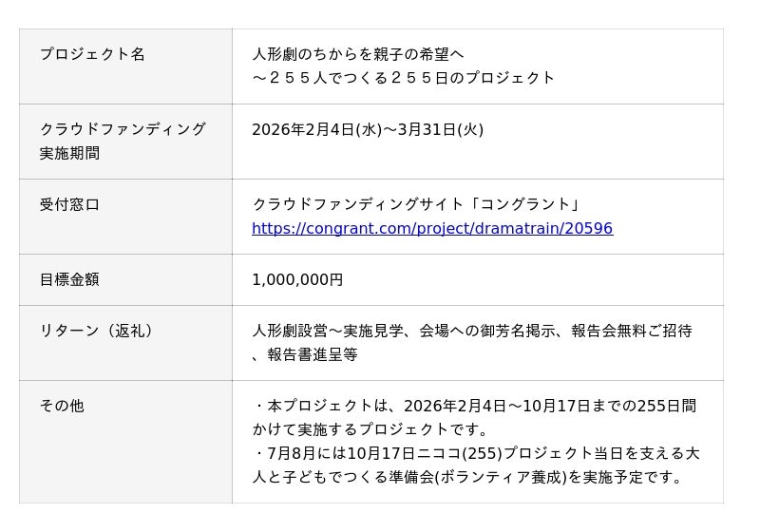Click the line starting ・本プロジェクトは
The image size is (760, 532).
click(x=475, y=406)
